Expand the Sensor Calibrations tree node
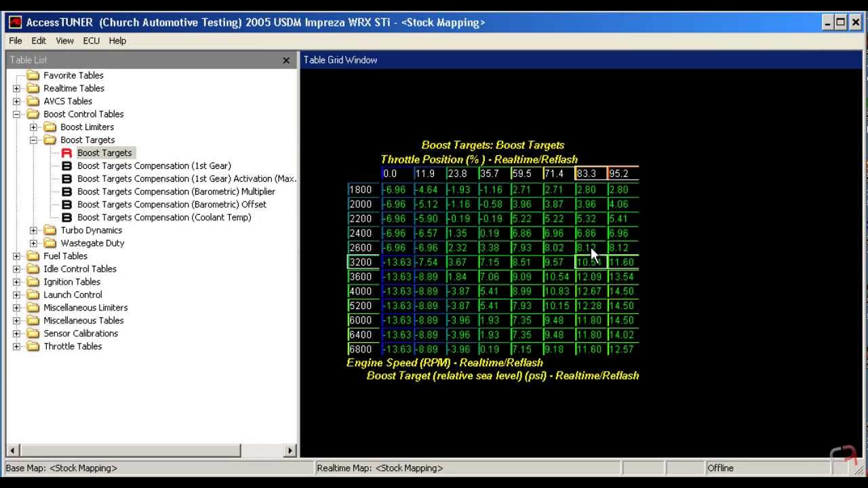This screenshot has height=488, width=868. pos(16,333)
